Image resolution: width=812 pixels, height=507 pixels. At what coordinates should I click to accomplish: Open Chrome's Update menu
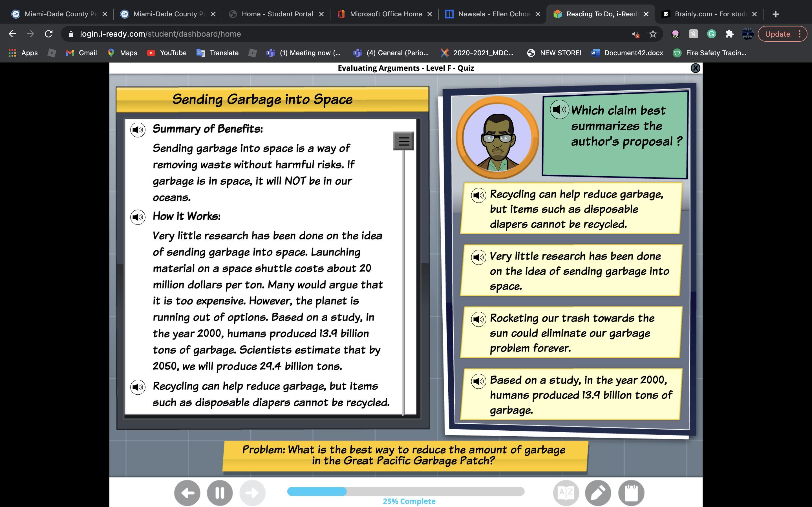tap(782, 34)
